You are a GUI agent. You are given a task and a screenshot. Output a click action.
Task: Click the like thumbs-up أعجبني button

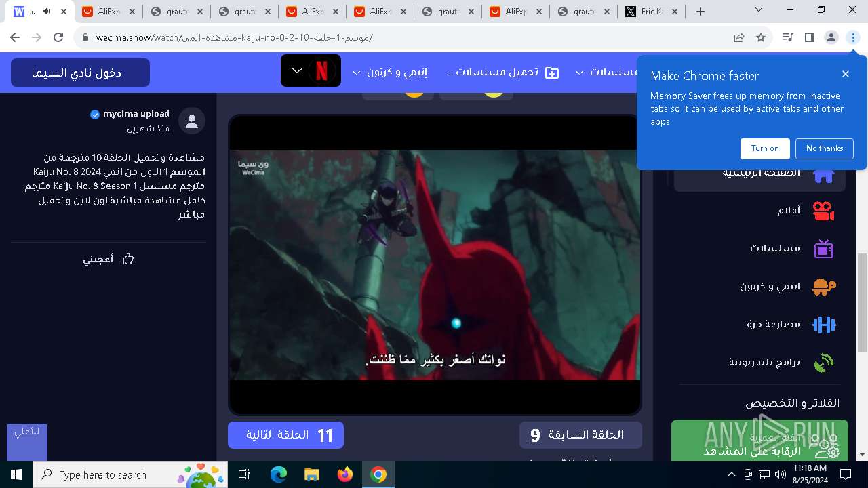coord(108,260)
